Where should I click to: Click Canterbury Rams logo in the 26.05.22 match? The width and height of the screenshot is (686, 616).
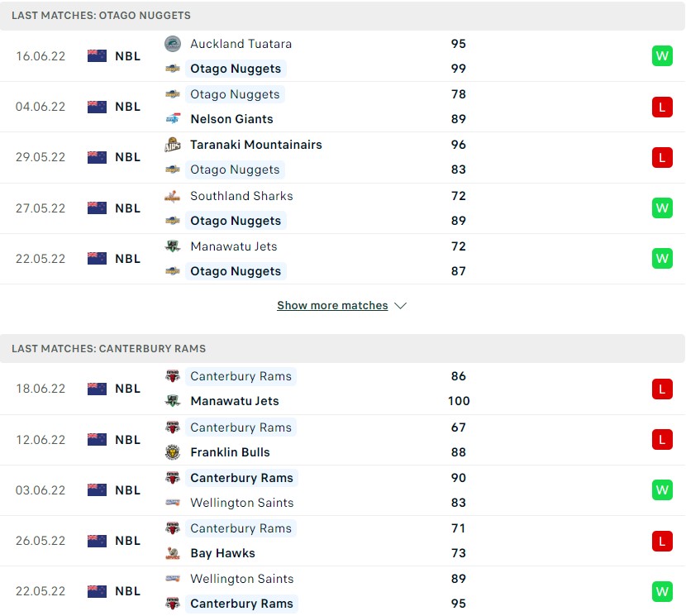(173, 528)
